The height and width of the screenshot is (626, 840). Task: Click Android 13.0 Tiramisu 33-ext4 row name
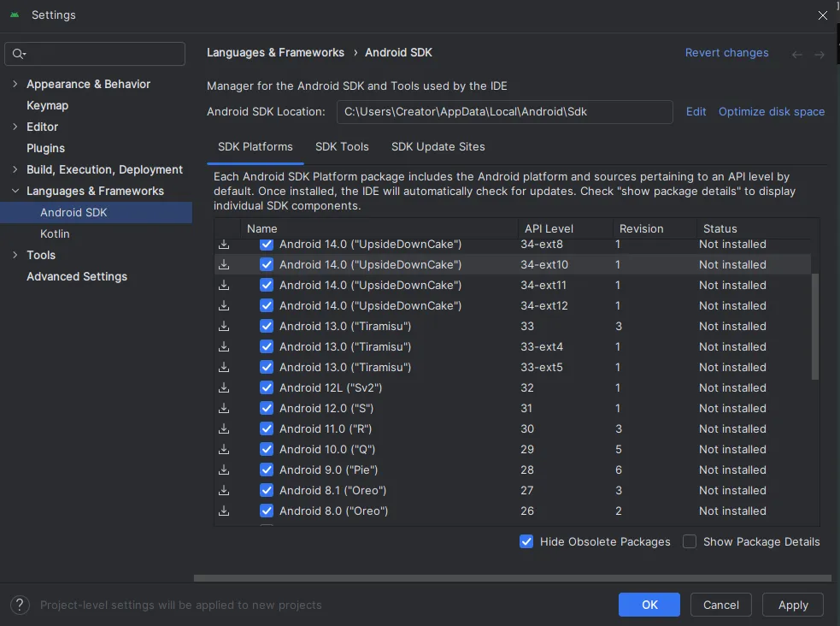coord(345,346)
